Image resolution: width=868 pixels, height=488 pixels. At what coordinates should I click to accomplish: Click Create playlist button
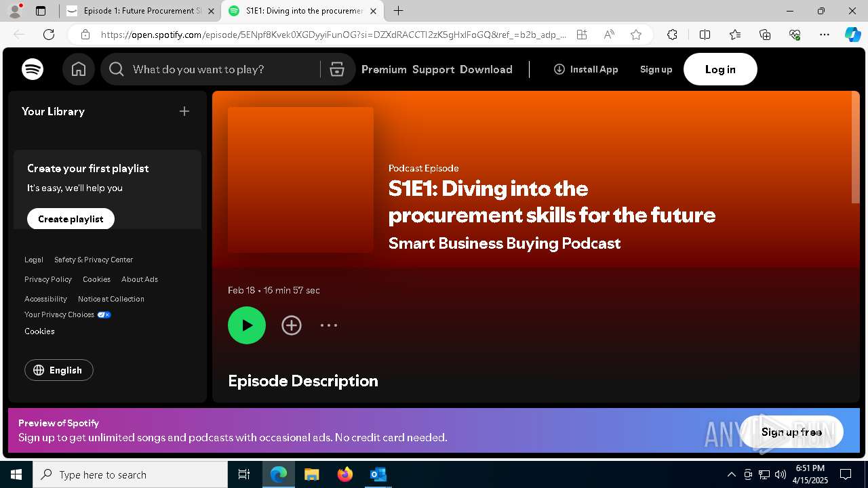(71, 219)
